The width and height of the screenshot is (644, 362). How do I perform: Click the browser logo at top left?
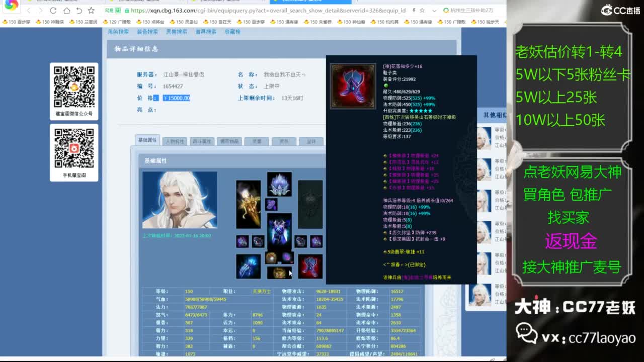pyautogui.click(x=11, y=6)
